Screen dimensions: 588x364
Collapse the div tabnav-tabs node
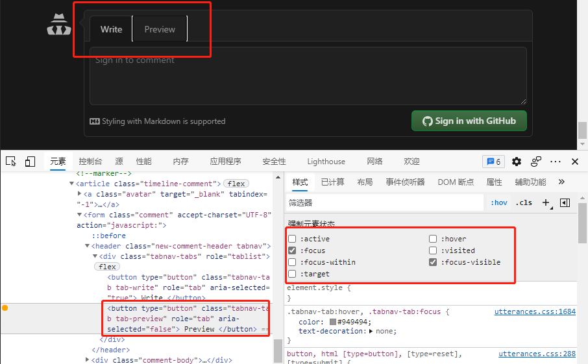tap(95, 256)
